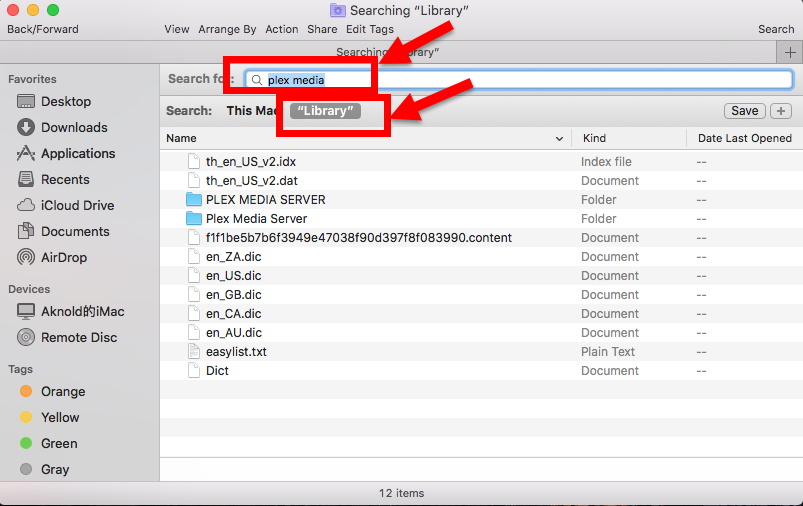The image size is (803, 506).
Task: Select the Applications sidebar icon
Action: pyautogui.click(x=26, y=154)
